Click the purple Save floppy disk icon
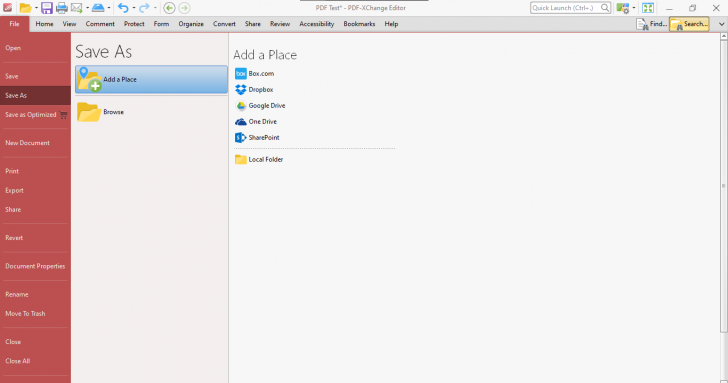 point(46,8)
